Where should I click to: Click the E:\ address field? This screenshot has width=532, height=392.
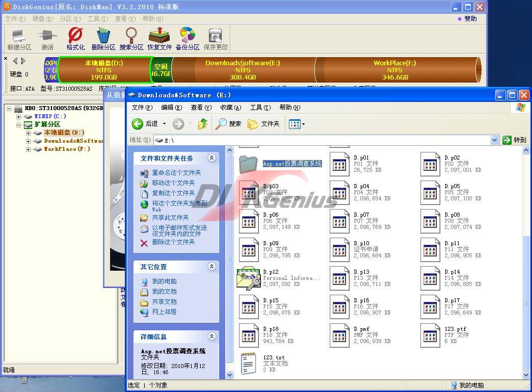coord(323,140)
